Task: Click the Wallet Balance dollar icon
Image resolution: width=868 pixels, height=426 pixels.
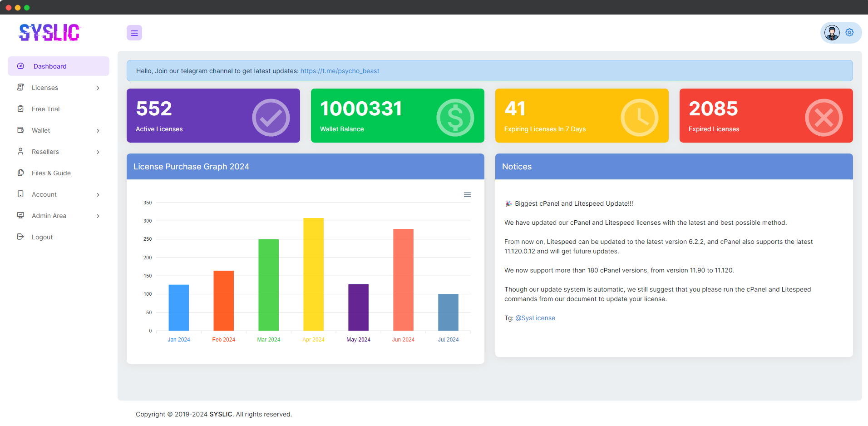Action: click(455, 118)
